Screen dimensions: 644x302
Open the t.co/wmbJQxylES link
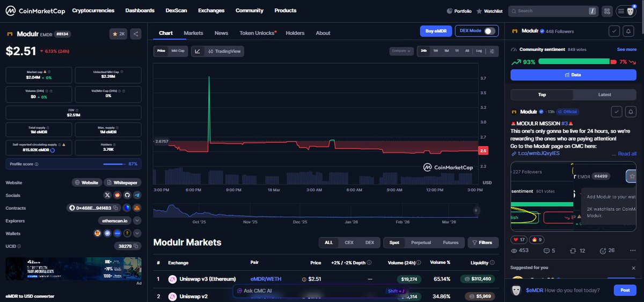[538, 153]
